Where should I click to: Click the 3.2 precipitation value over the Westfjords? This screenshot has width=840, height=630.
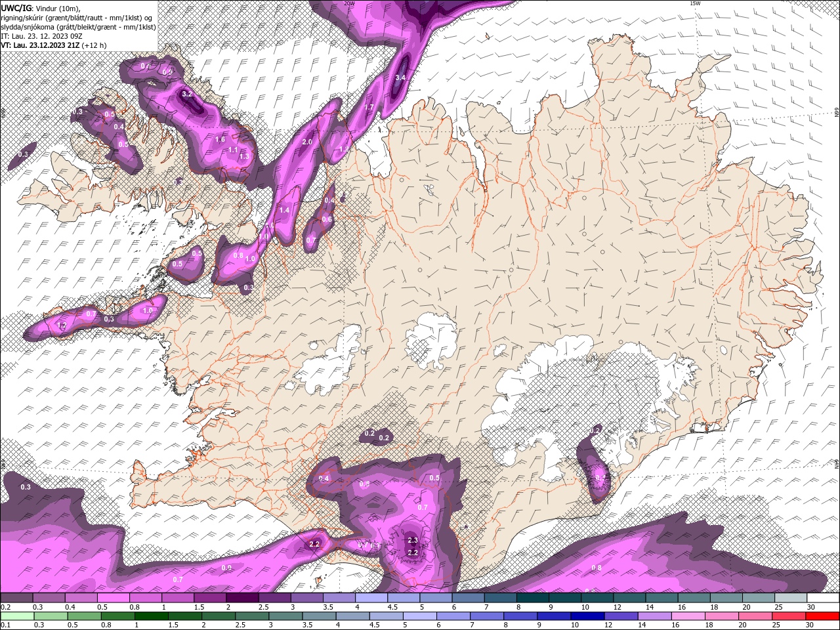point(187,94)
